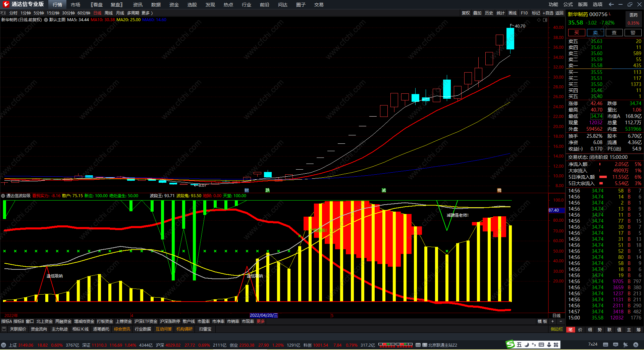Click the 通达信 logo icon
The height and width of the screenshot is (350, 644).
tap(6, 4)
